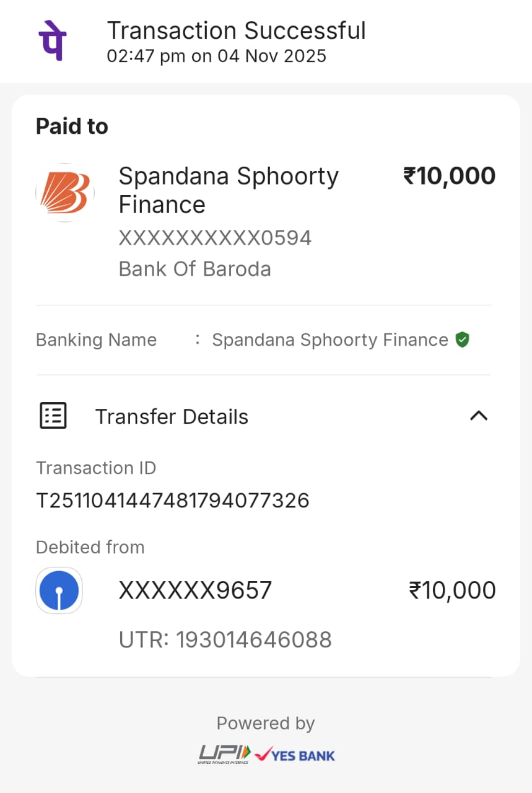This screenshot has width=532, height=793.
Task: Tap the Transaction Successful title
Action: [236, 30]
